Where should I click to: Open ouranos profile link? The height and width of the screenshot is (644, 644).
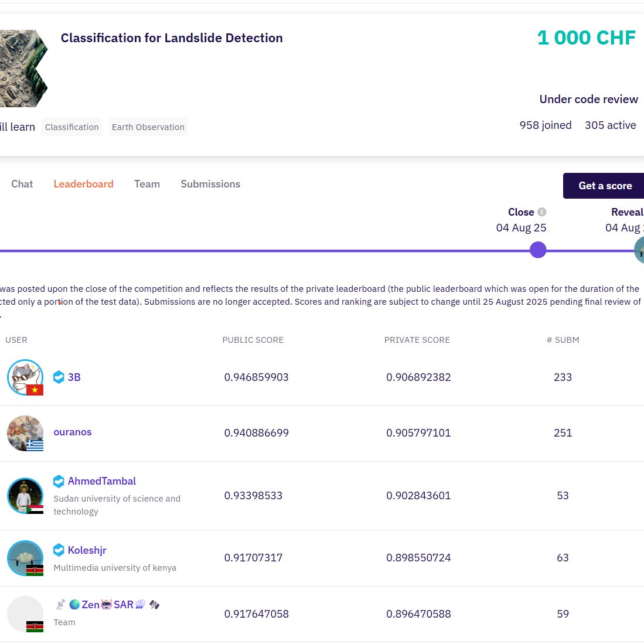[73, 432]
